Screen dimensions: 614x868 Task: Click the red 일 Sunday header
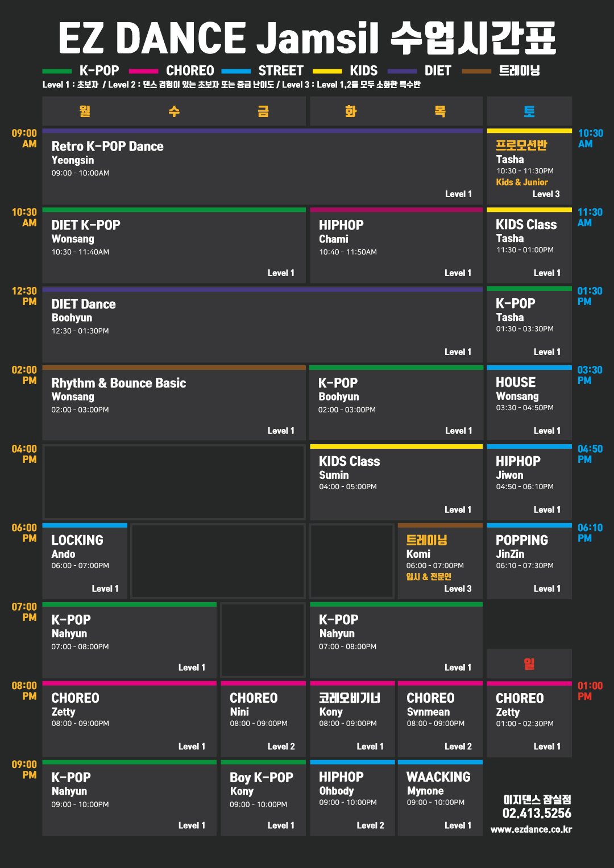[529, 663]
